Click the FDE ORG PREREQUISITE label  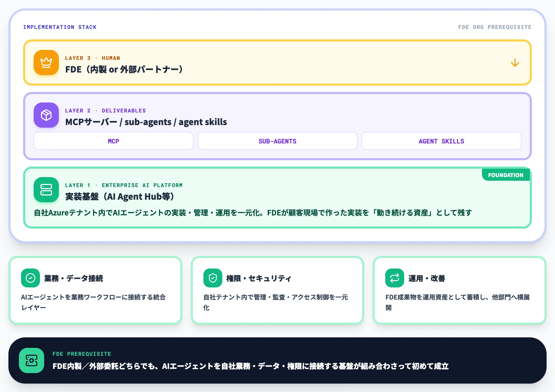click(x=495, y=27)
